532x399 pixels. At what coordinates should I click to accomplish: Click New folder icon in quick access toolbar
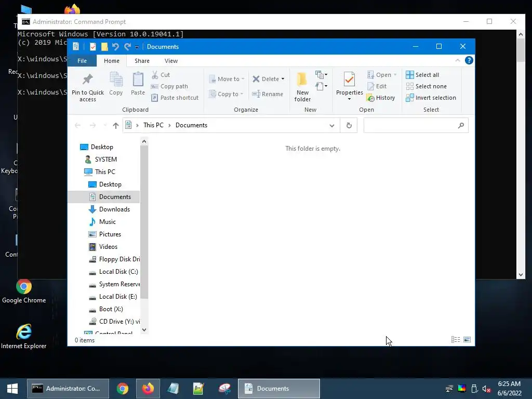104,46
